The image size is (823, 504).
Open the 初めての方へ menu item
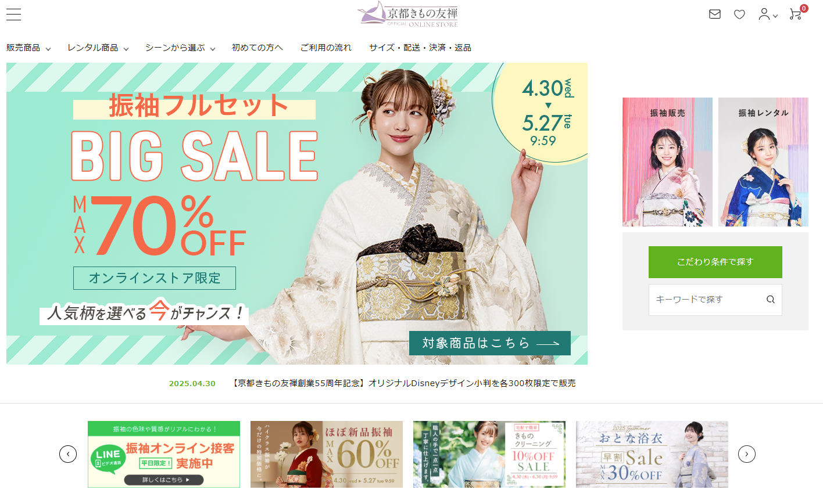pos(257,48)
